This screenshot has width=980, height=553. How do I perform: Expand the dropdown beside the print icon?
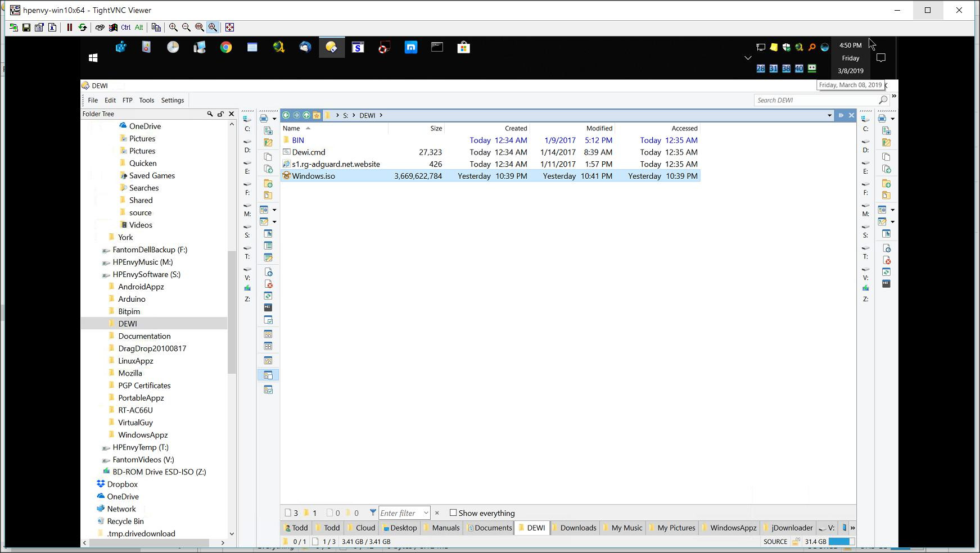[x=275, y=117]
